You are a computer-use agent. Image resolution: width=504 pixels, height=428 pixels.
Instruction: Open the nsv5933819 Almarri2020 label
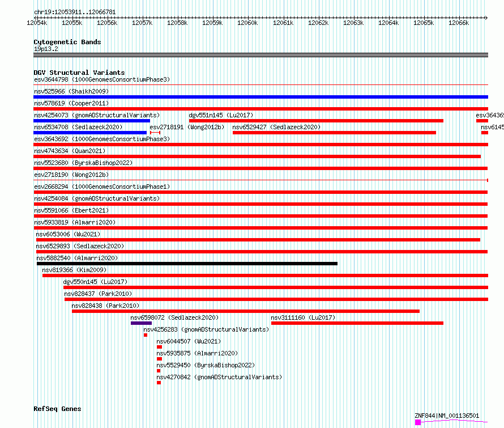point(75,222)
